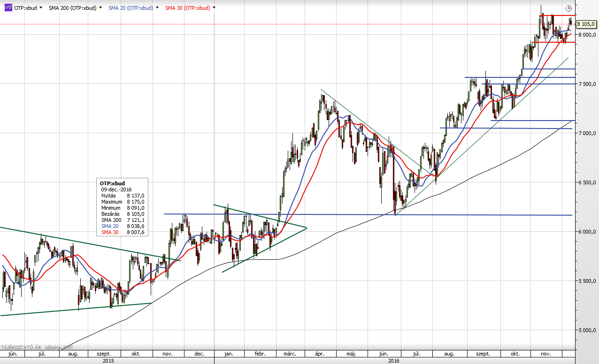The height and width of the screenshot is (364, 599).
Task: Select the Nyitás 8 137,0 row
Action: coord(123,196)
